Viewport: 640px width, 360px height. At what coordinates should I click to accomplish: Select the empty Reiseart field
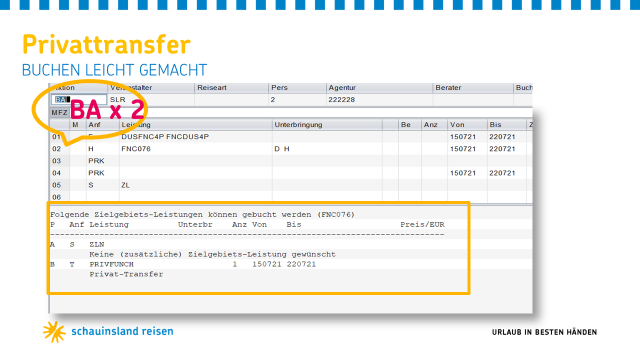click(231, 99)
